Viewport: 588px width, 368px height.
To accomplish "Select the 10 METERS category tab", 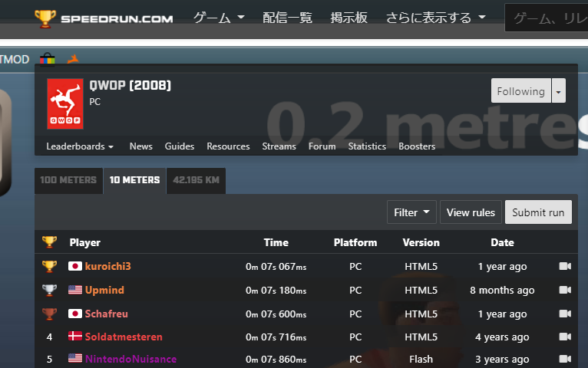I will pyautogui.click(x=134, y=180).
